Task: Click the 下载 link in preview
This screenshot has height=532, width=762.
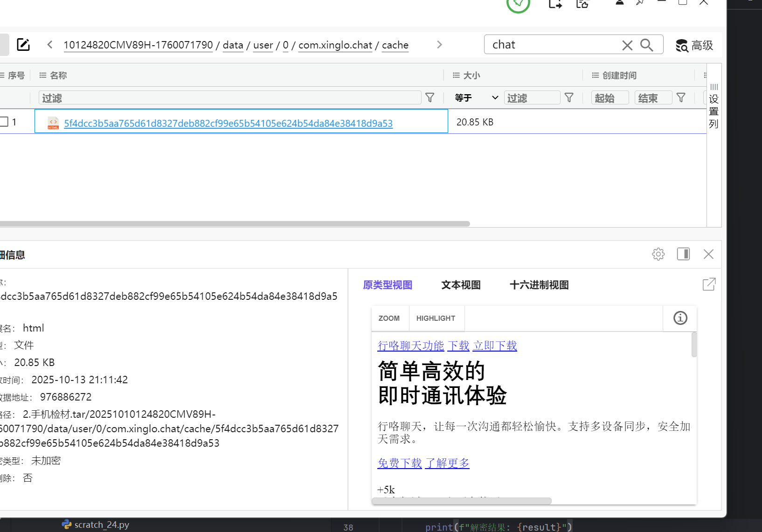Action: pyautogui.click(x=458, y=346)
